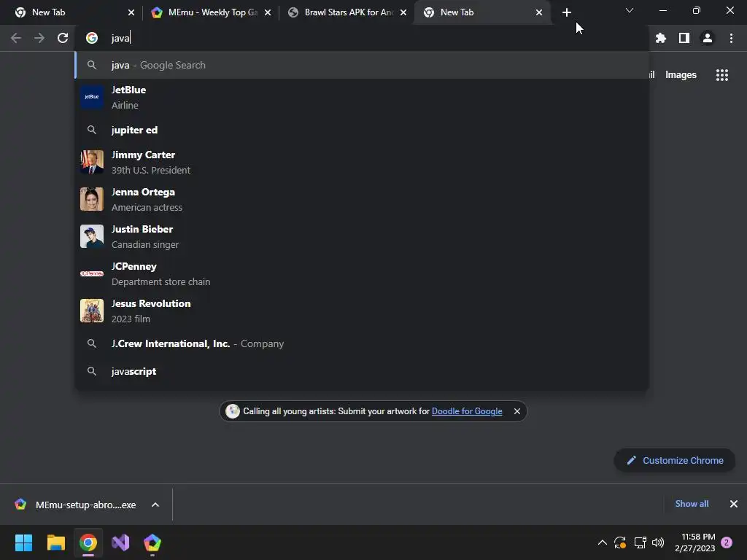Image resolution: width=747 pixels, height=560 pixels.
Task: Close the downloads bar
Action: click(734, 504)
